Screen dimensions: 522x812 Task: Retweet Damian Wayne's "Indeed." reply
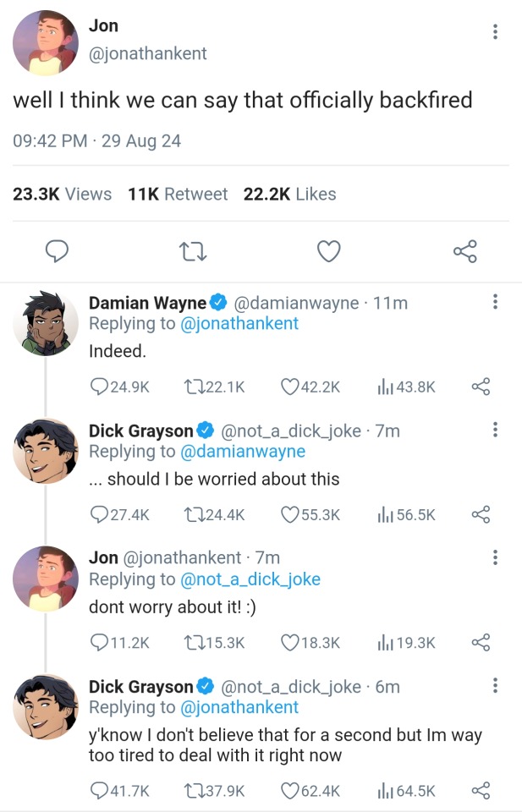(193, 387)
